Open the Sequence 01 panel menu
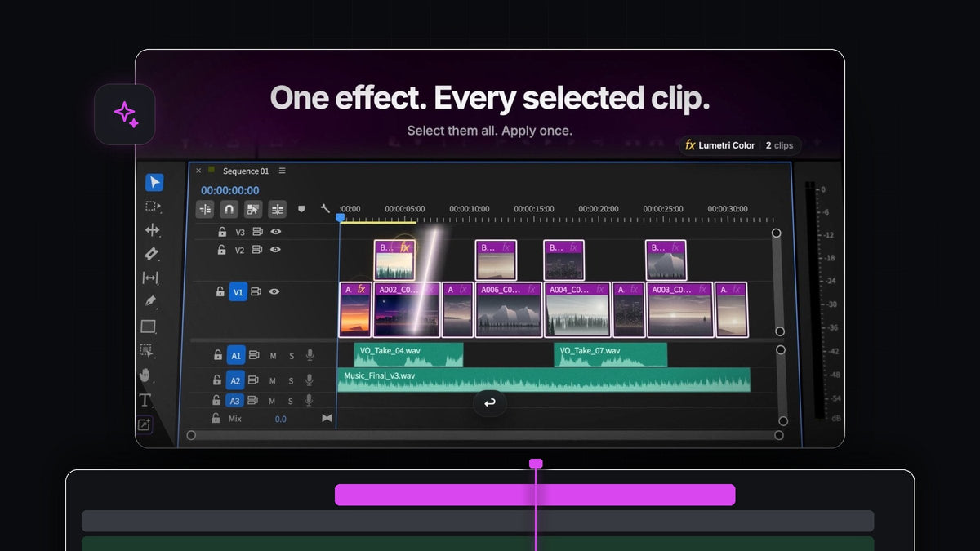The image size is (980, 551). pos(283,171)
